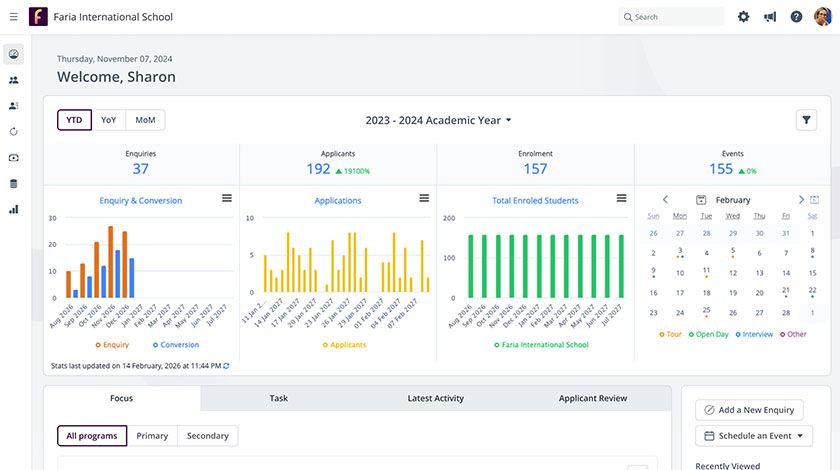Image resolution: width=840 pixels, height=470 pixels.
Task: Go to the next calendar month
Action: [x=801, y=199]
